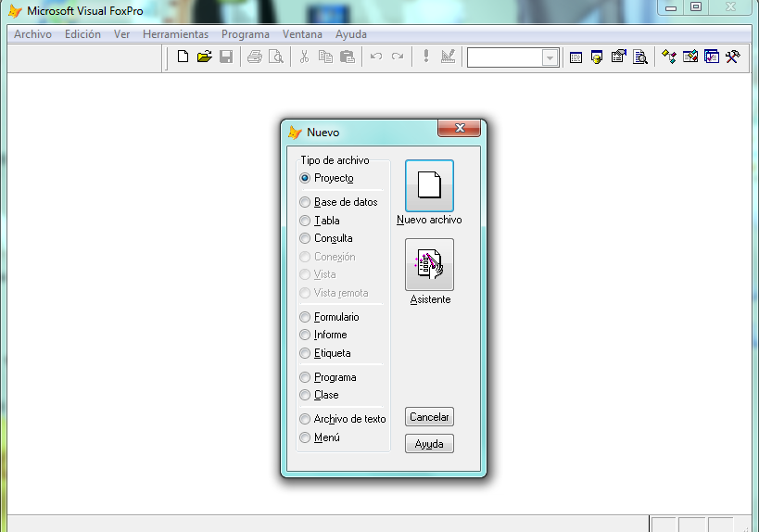Click the Task Pane Manager icon
Screen dimensions: 759x532
pyautogui.click(x=712, y=57)
